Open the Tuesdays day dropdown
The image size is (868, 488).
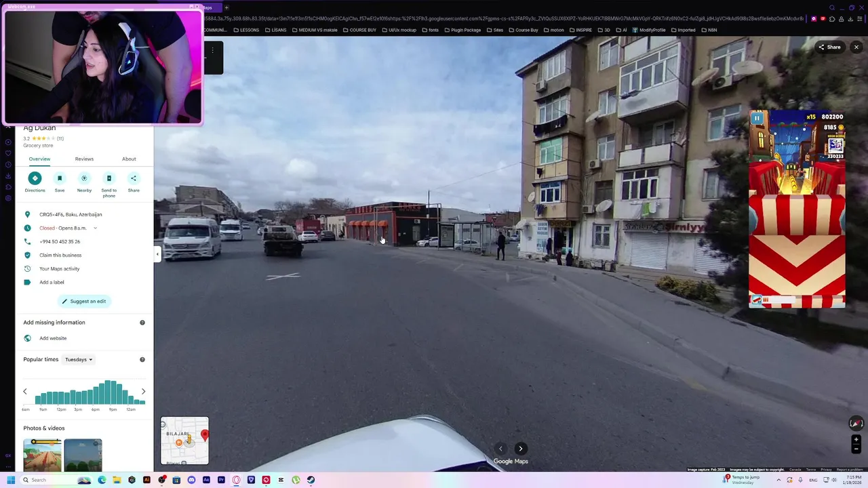[x=79, y=360]
